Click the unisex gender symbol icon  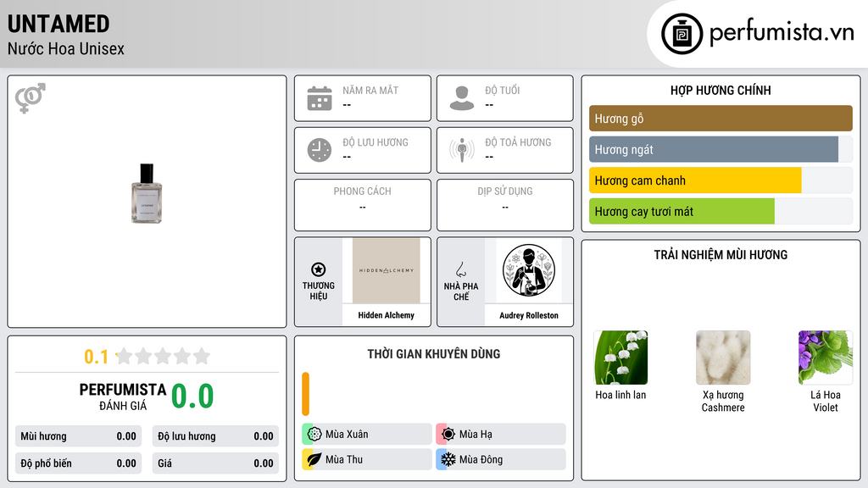point(31,98)
